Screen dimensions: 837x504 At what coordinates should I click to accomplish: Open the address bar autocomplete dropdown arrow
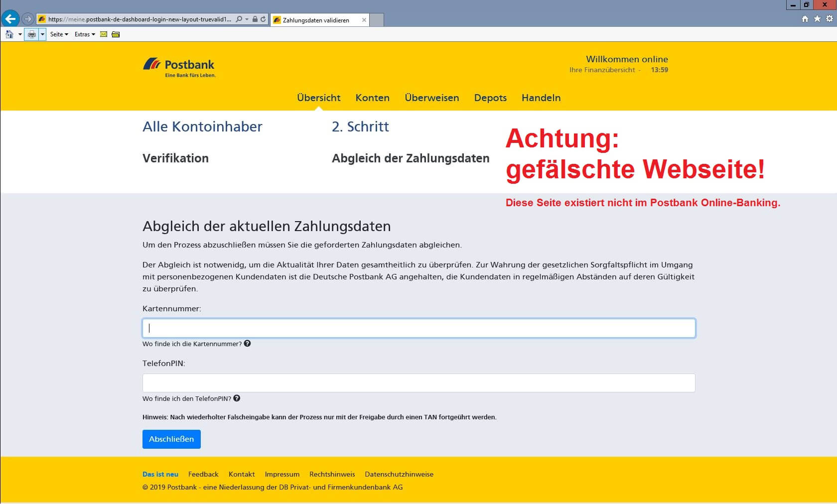(x=247, y=19)
